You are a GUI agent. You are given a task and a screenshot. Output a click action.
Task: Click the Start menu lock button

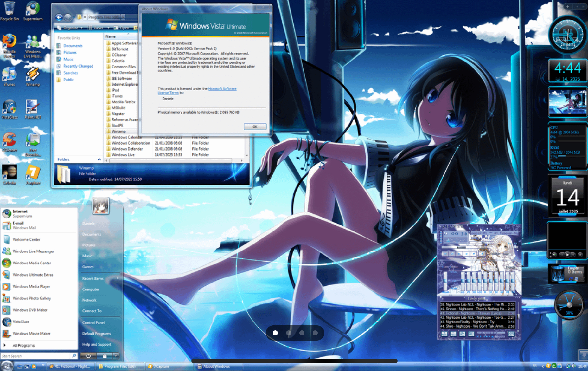tap(105, 356)
